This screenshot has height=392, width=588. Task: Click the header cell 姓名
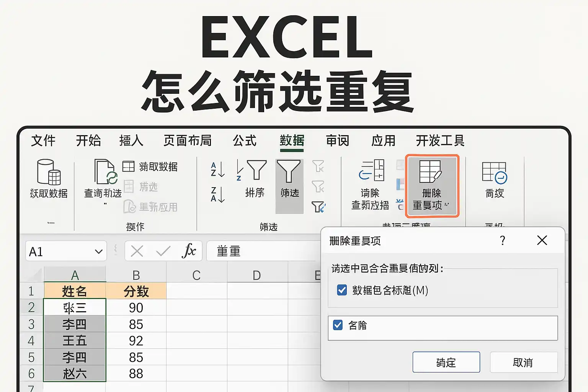75,291
